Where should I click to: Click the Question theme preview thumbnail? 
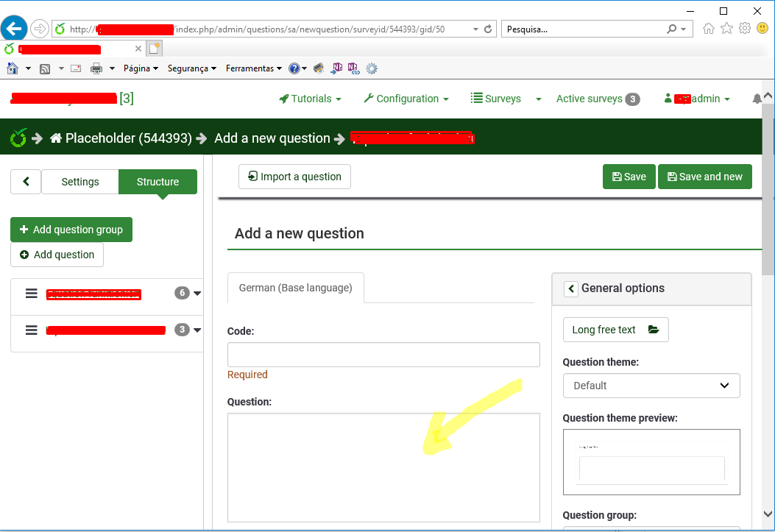[x=651, y=462]
